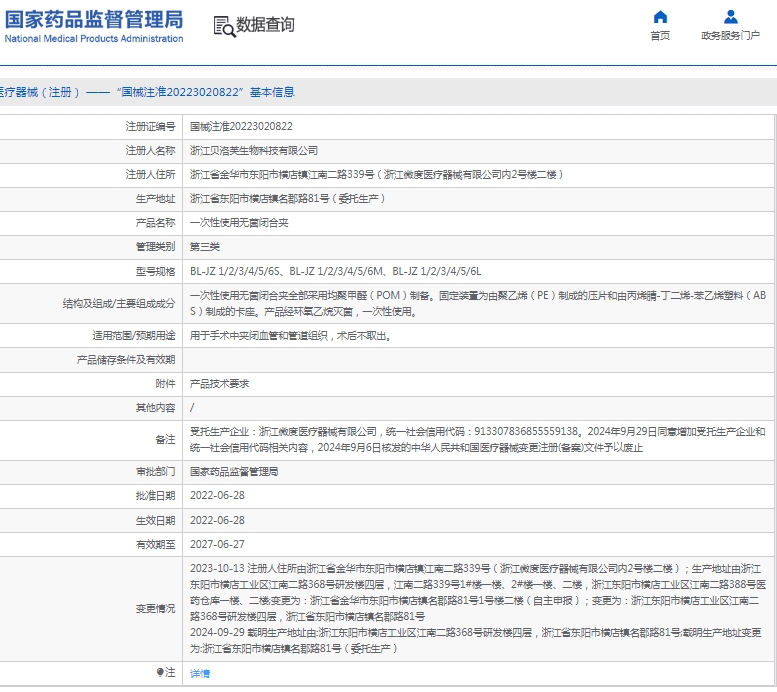Screen dimensions: 777x692
Task: Click the 注册人名称 row label
Action: pos(150,151)
